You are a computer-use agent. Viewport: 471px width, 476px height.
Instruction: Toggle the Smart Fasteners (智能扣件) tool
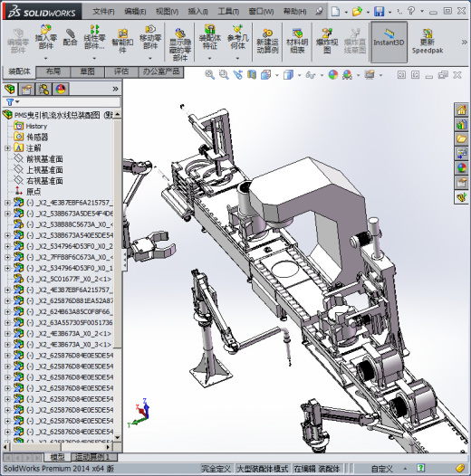coord(122,42)
